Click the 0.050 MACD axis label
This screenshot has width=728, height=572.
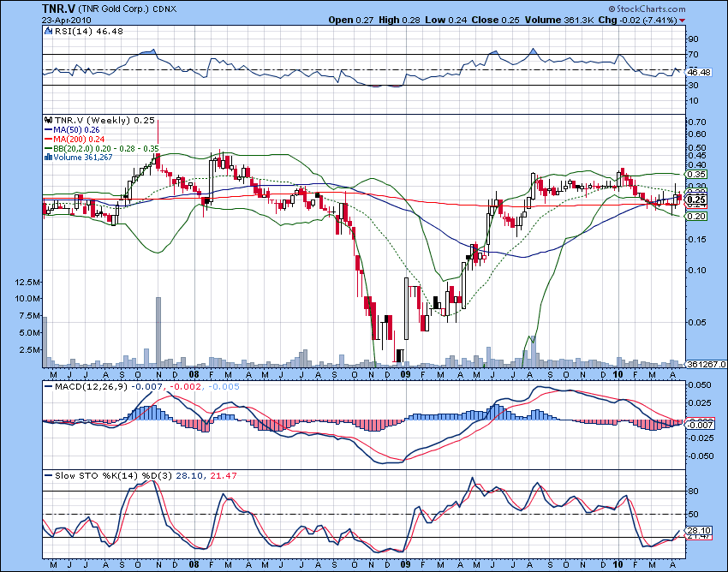click(x=700, y=384)
